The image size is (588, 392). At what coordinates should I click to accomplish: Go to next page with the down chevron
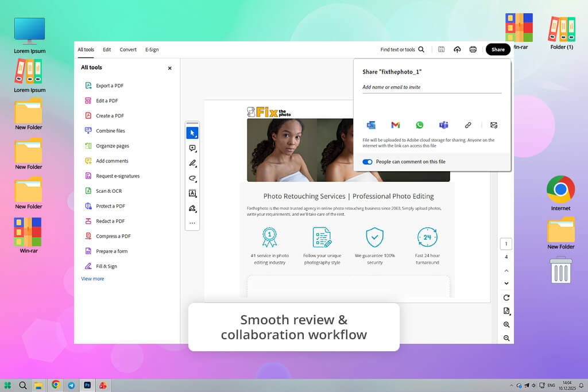(506, 284)
